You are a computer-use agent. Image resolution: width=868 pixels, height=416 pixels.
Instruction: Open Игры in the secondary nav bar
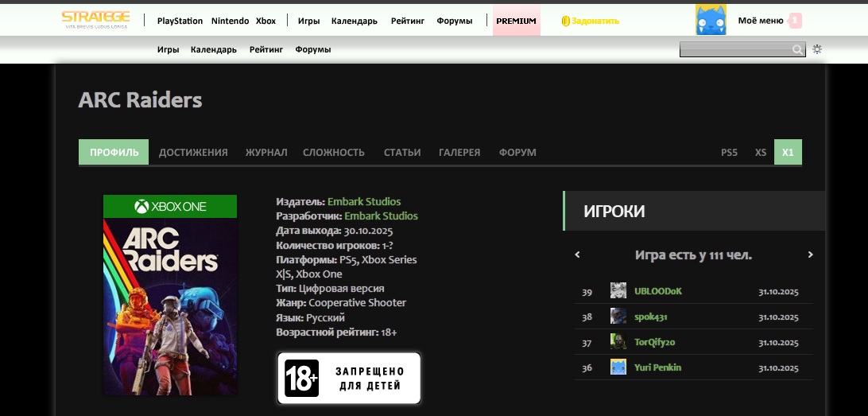[169, 49]
